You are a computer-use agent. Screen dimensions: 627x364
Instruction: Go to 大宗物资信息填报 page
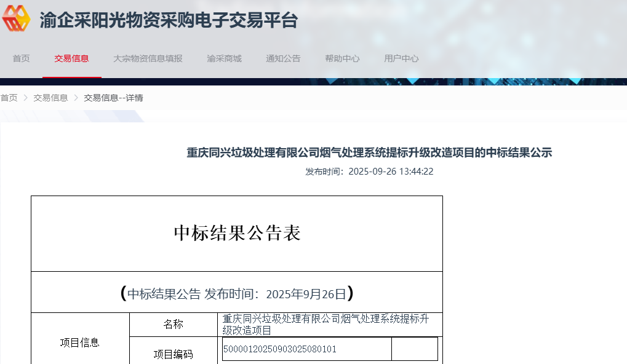coord(148,58)
